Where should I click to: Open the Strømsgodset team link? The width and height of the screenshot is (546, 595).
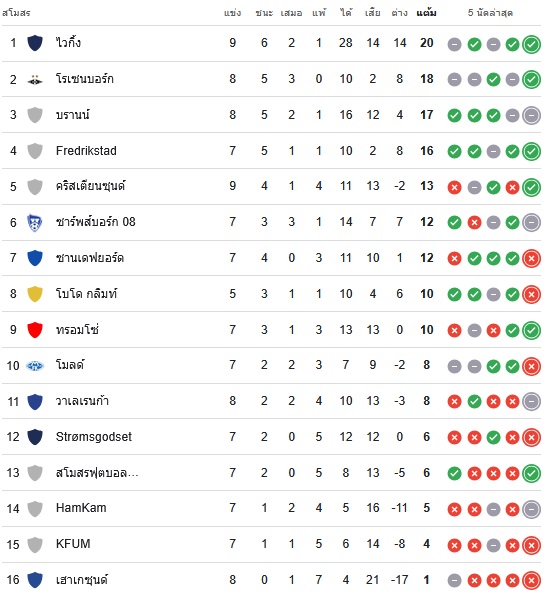(x=94, y=437)
